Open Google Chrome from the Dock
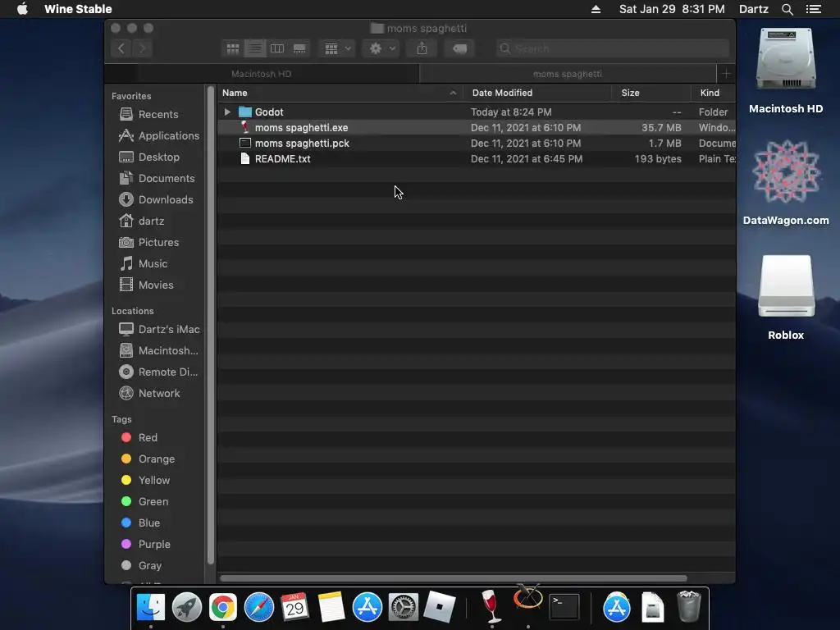The height and width of the screenshot is (630, 840). click(x=223, y=608)
